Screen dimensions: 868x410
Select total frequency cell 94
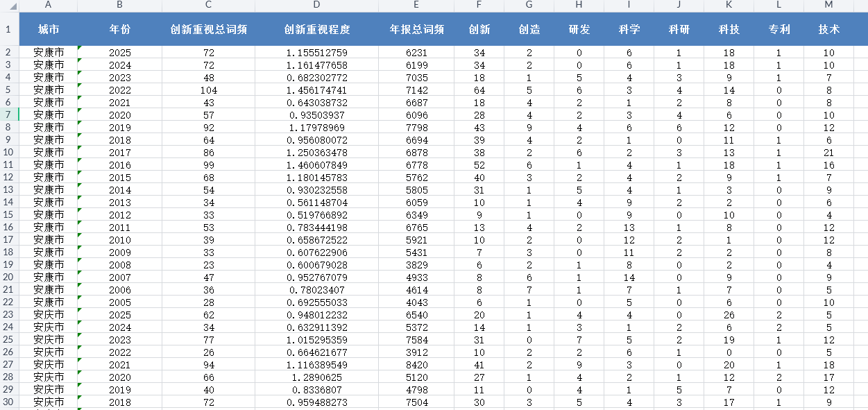[208, 364]
